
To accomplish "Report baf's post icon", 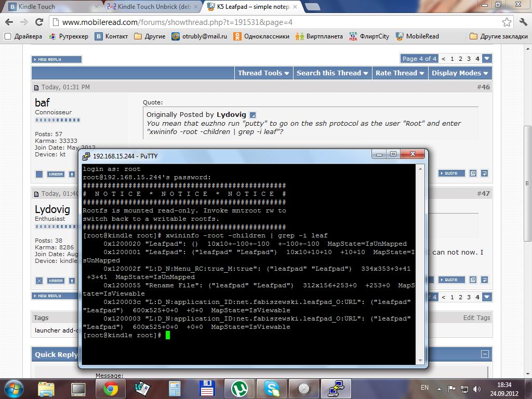I will pyautogui.click(x=72, y=174).
